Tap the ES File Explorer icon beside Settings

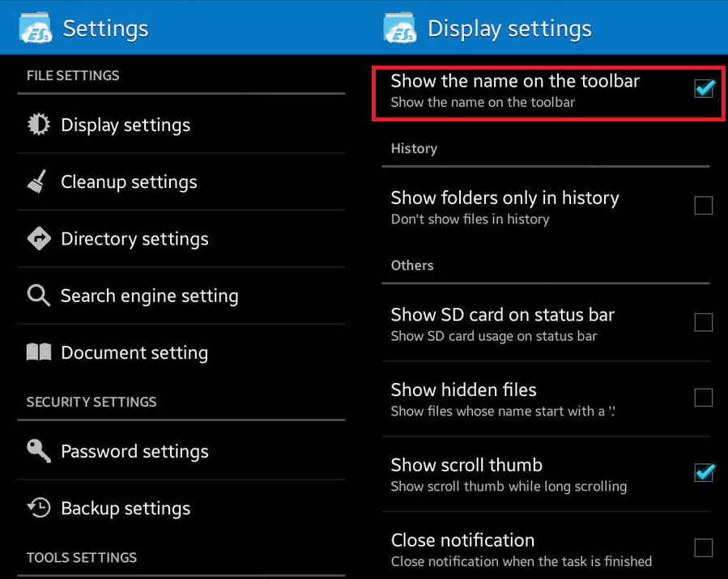pos(36,28)
